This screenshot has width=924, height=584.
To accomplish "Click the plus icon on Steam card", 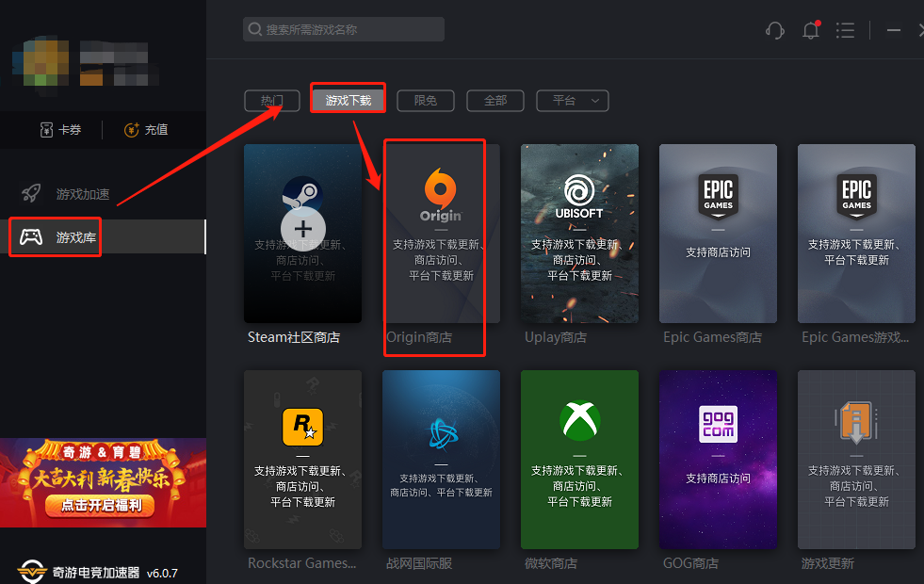I will point(303,229).
